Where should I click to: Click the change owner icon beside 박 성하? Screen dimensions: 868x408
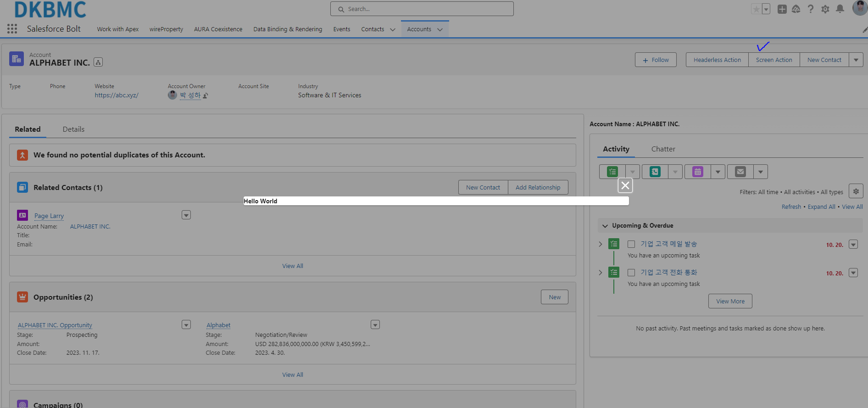[x=206, y=95]
